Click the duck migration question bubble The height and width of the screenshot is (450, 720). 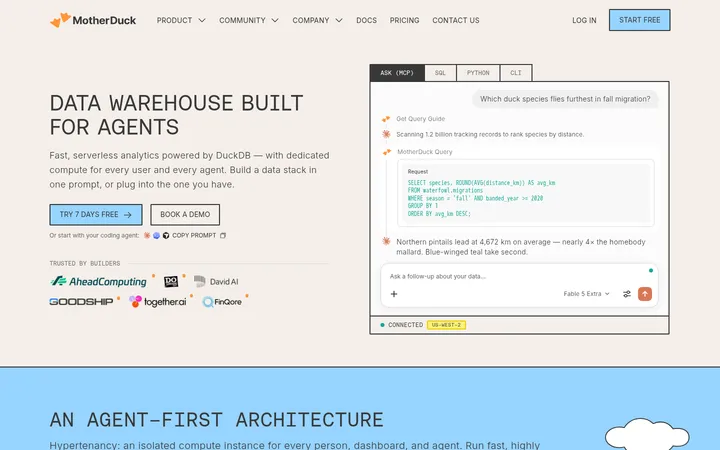(x=565, y=99)
